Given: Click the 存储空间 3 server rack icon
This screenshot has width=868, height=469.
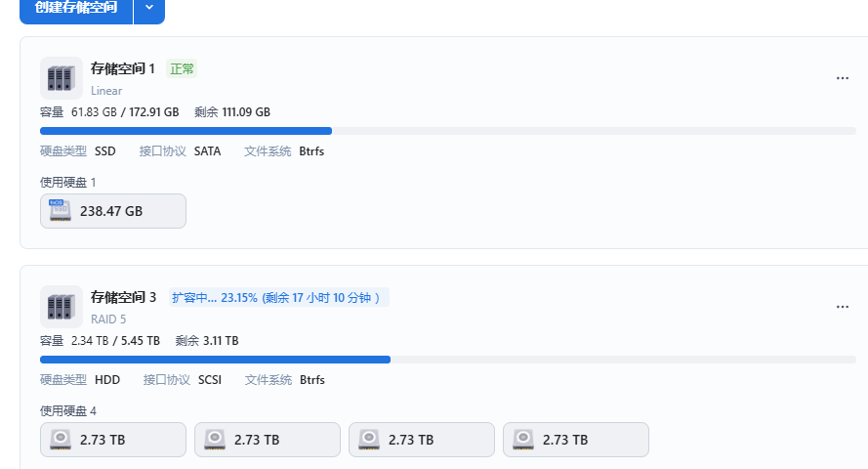Looking at the screenshot, I should click(x=61, y=306).
